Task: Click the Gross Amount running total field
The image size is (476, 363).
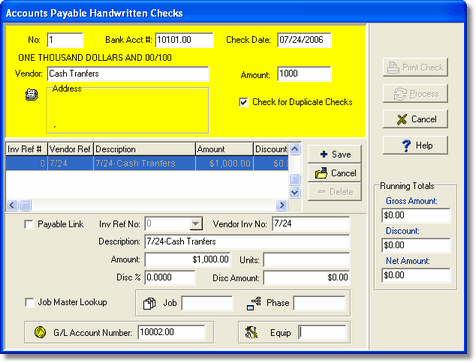Action: (x=416, y=215)
